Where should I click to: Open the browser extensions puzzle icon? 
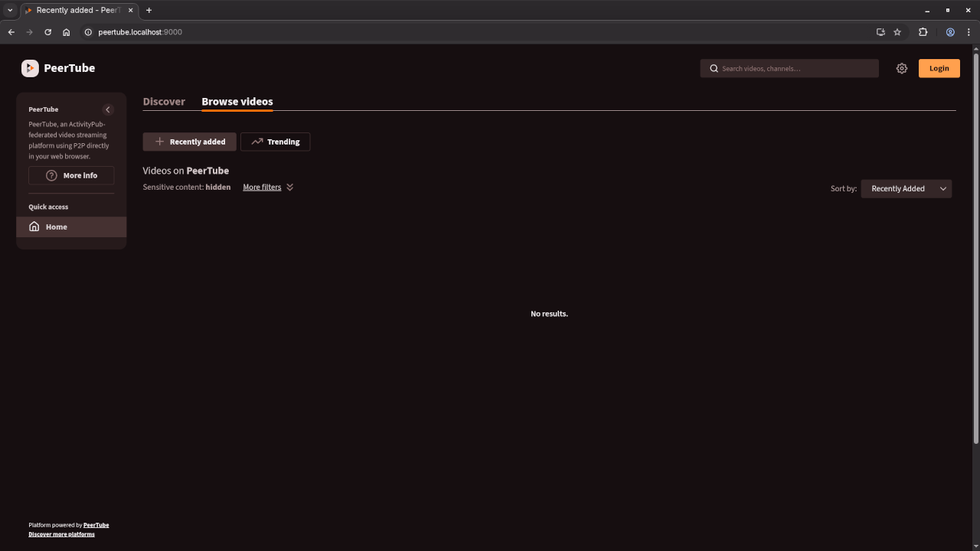(923, 32)
